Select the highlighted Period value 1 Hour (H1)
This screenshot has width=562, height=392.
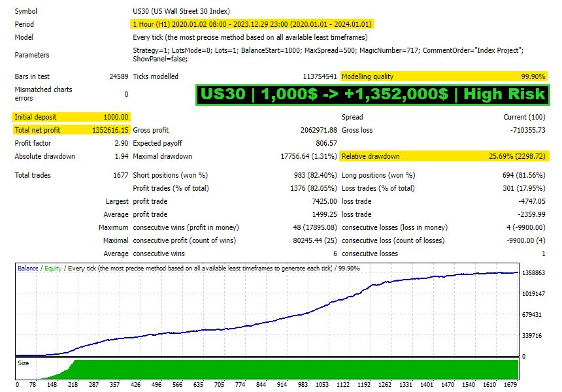click(x=252, y=24)
